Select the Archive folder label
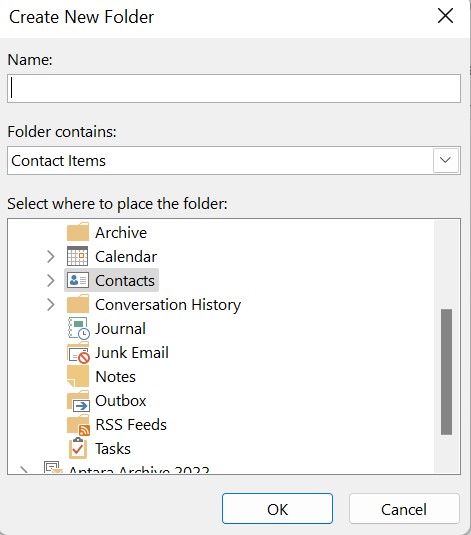This screenshot has height=535, width=471. click(121, 233)
